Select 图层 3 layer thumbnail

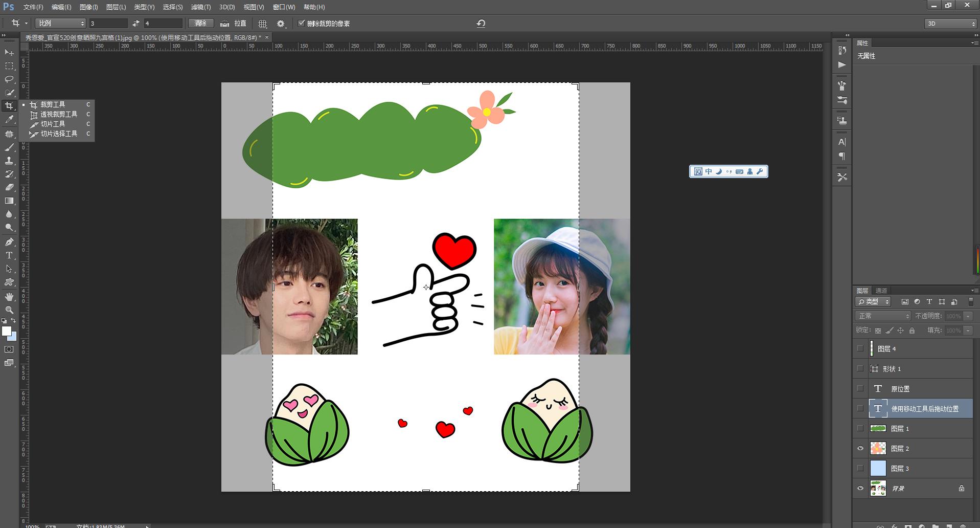click(878, 469)
